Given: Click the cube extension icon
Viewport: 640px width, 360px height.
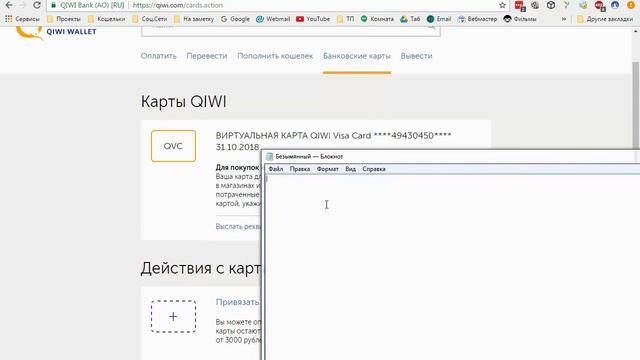Looking at the screenshot, I should pos(551,5).
